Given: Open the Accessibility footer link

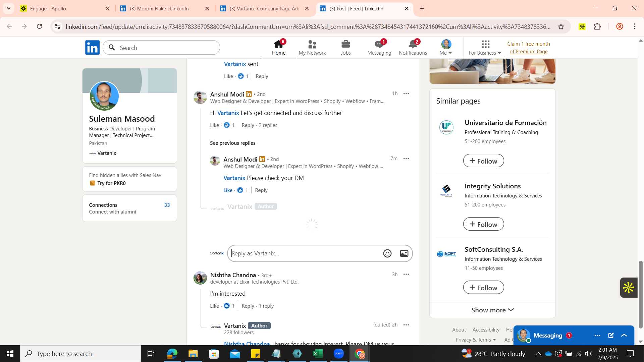Looking at the screenshot, I should pyautogui.click(x=486, y=329).
